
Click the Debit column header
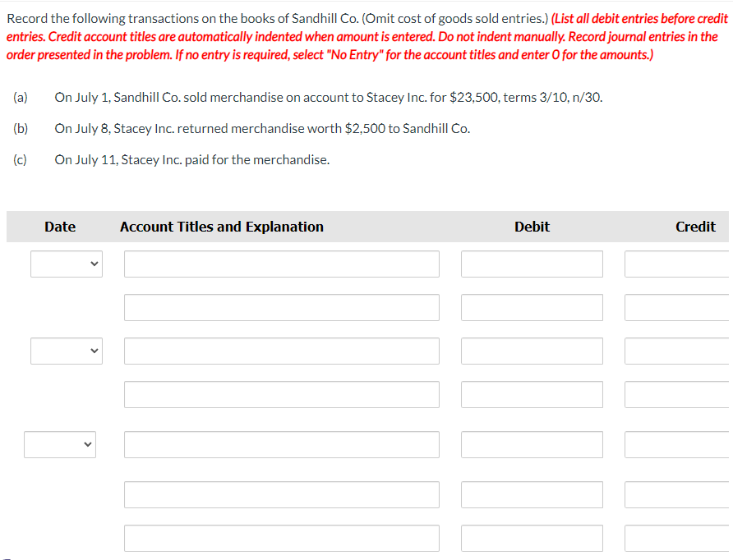[532, 227]
